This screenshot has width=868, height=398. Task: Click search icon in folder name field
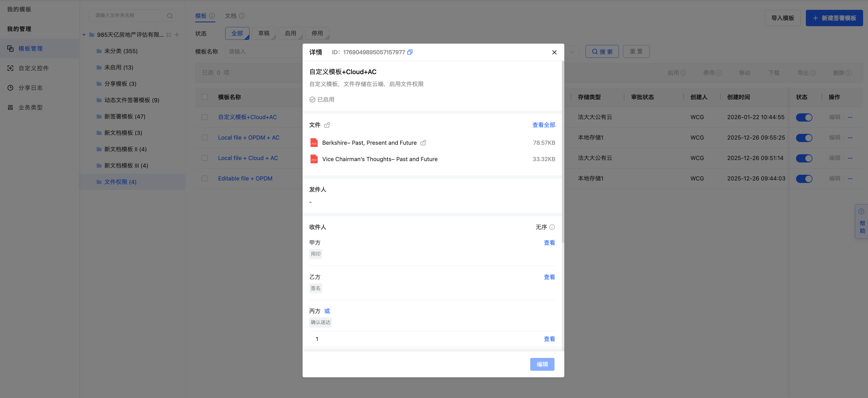pos(170,16)
